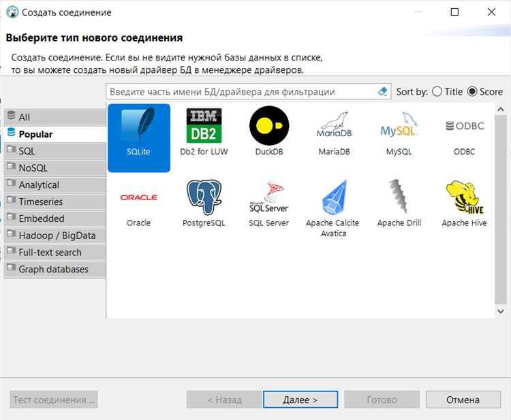Choose the SQL Server driver icon
Image resolution: width=511 pixels, height=420 pixels.
pos(269,197)
